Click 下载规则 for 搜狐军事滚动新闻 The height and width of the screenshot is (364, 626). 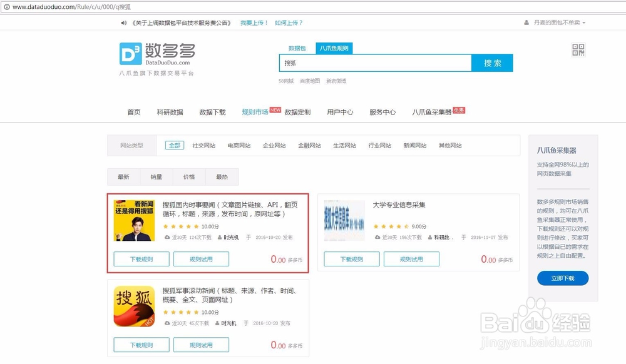pyautogui.click(x=141, y=345)
